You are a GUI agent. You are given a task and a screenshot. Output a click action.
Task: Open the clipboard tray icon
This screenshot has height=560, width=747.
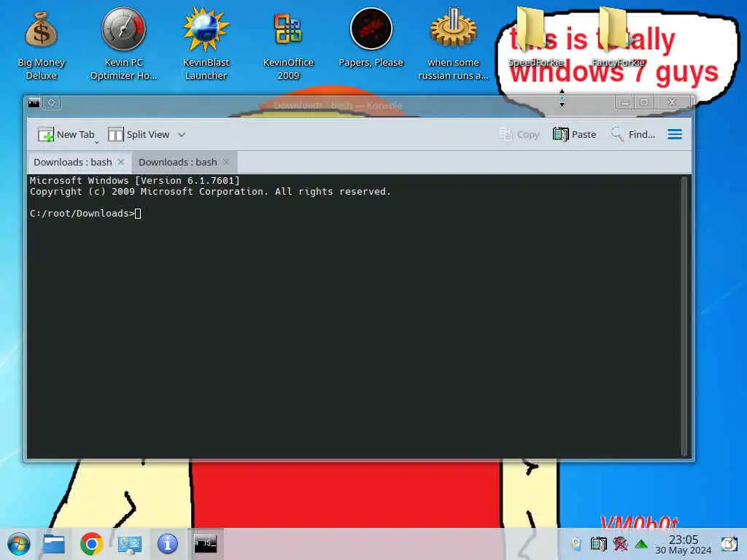[598, 544]
